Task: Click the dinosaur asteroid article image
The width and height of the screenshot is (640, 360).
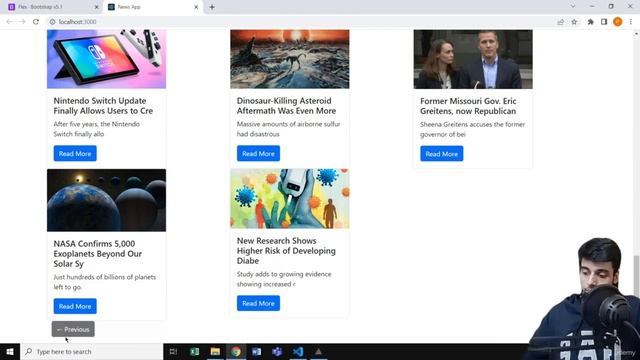Action: (x=290, y=59)
